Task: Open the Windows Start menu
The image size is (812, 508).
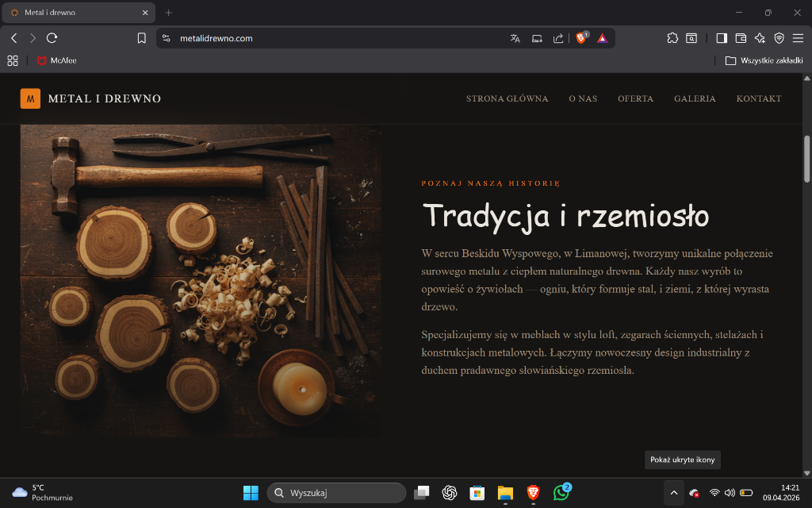Action: 251,492
